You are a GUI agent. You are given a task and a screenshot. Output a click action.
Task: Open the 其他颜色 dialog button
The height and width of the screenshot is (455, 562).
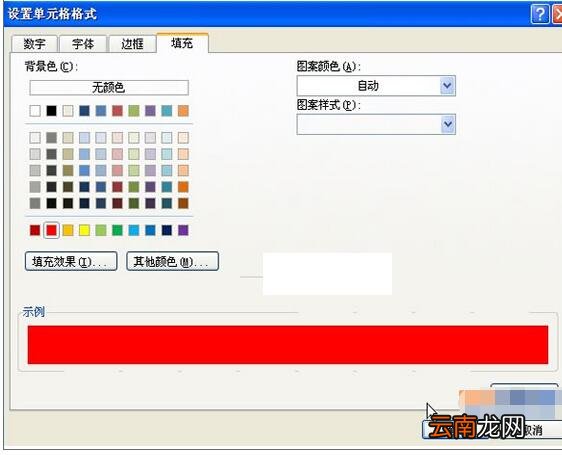(172, 261)
